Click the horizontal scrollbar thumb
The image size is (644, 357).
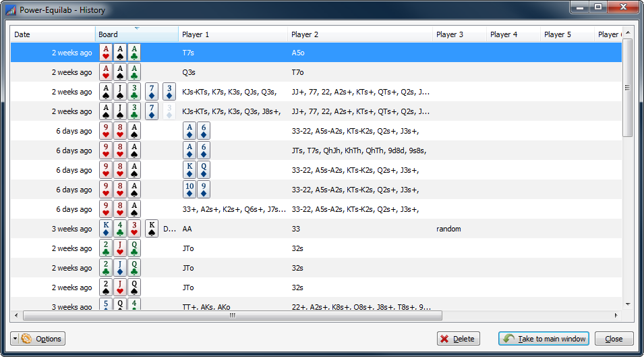pos(233,316)
